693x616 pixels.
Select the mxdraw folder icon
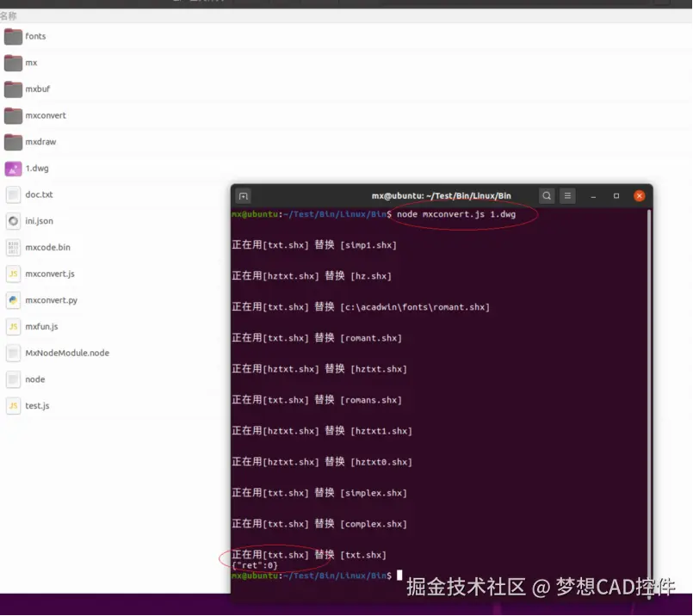13,142
